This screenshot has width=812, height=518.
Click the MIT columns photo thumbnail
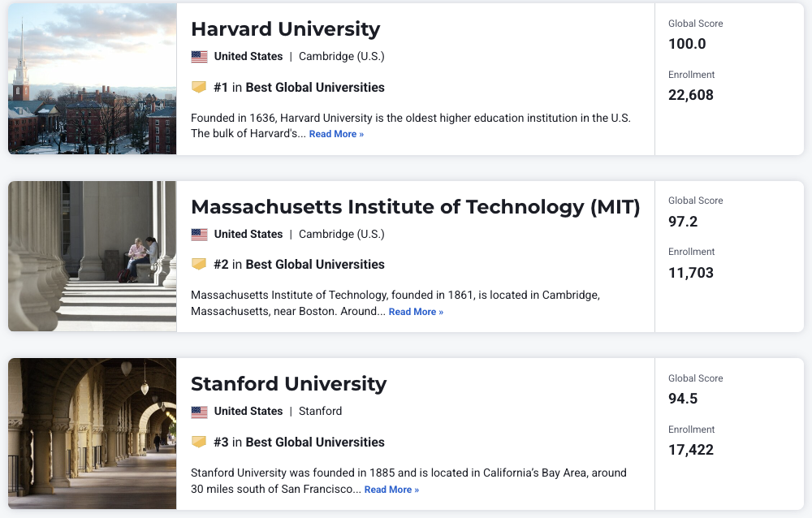(93, 256)
